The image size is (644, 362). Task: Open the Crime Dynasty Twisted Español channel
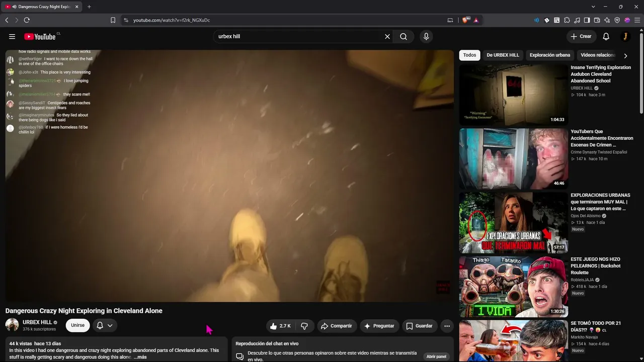tap(599, 152)
